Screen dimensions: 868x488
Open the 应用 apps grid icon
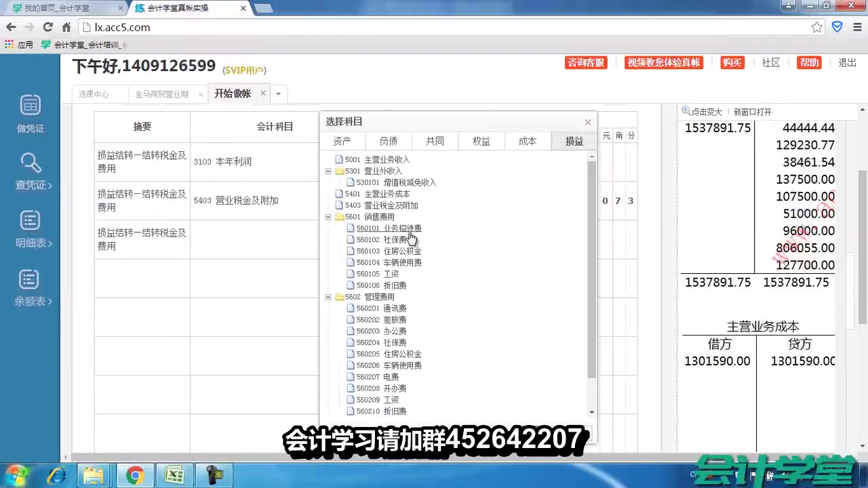9,45
